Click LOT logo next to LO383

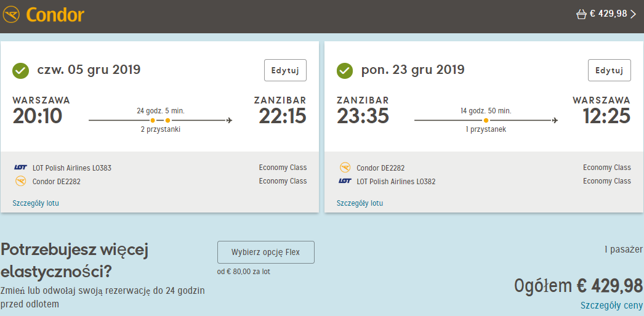tap(20, 168)
